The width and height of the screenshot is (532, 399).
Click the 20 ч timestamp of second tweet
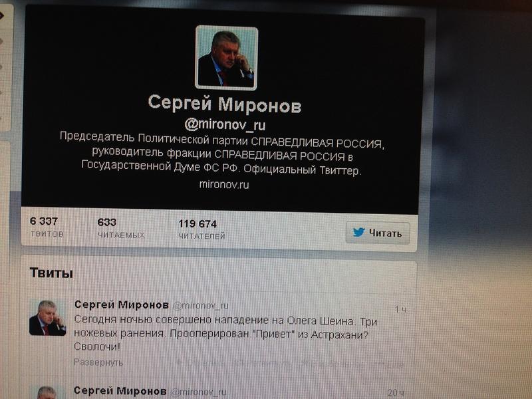pyautogui.click(x=396, y=393)
